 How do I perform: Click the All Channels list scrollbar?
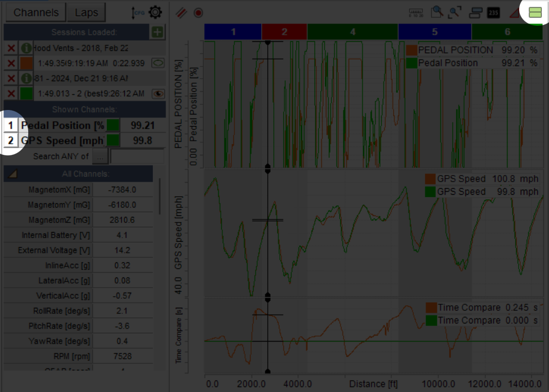coord(160,196)
